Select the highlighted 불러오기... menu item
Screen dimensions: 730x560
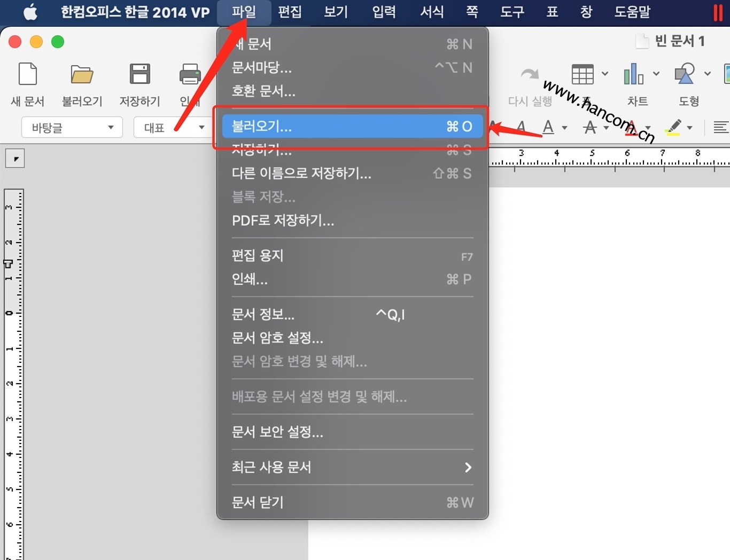pyautogui.click(x=353, y=126)
